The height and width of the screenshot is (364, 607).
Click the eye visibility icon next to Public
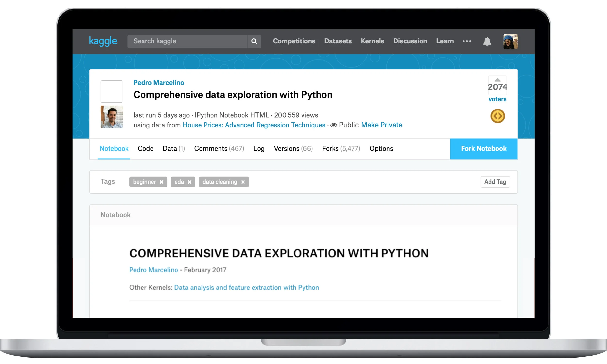coord(334,125)
